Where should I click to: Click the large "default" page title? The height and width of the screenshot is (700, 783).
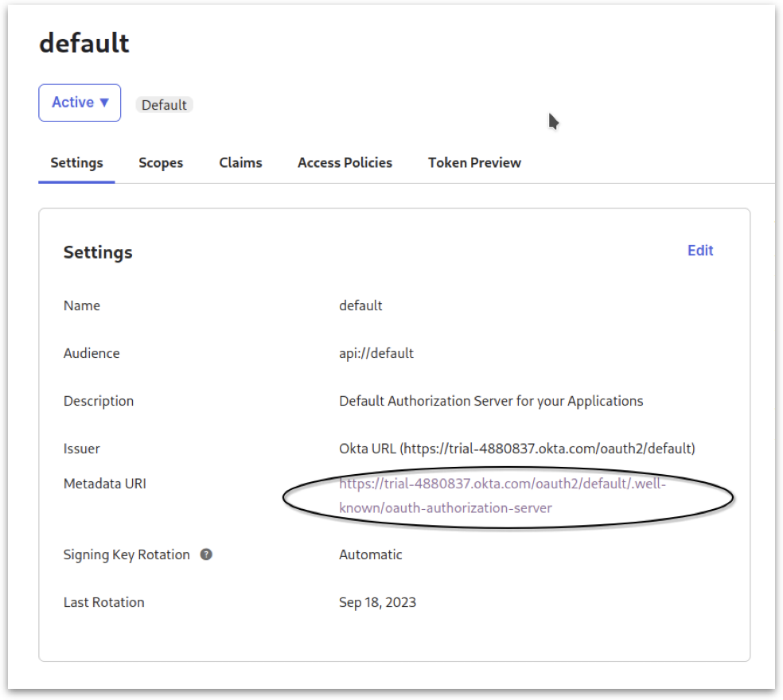(84, 43)
